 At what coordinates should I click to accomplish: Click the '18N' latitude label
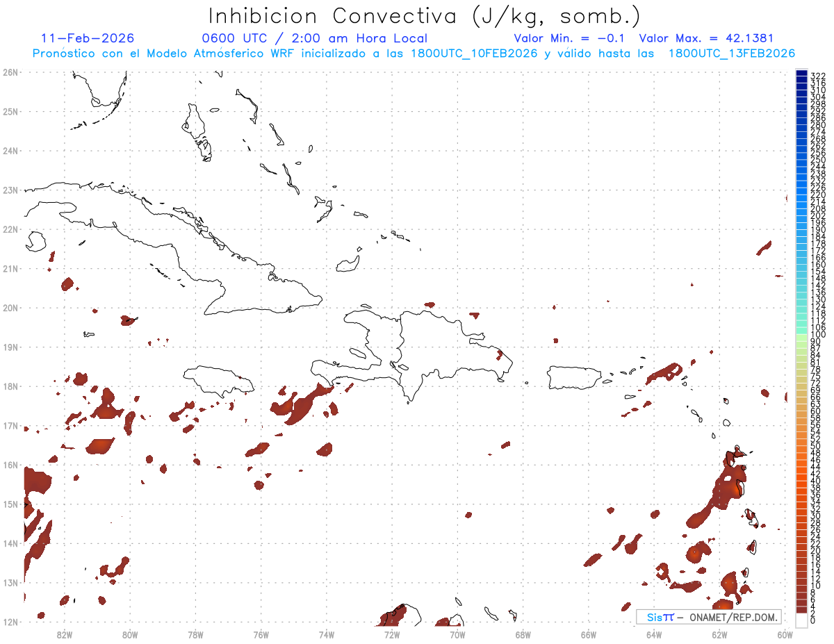(10, 386)
